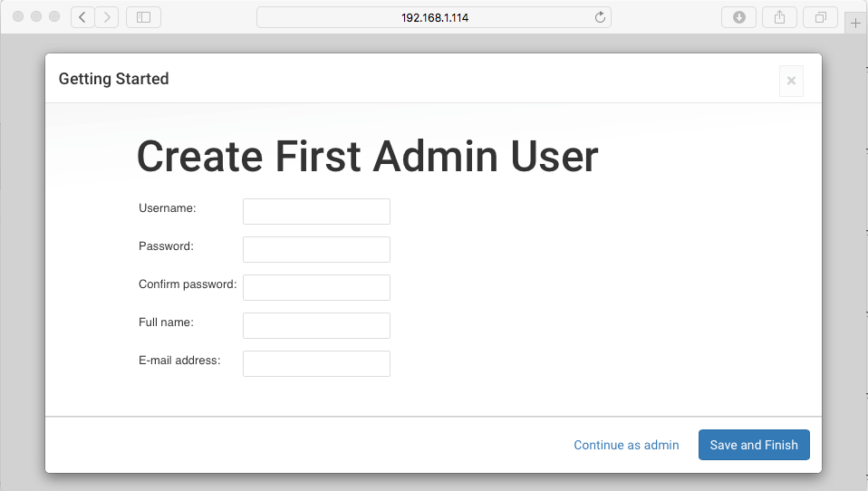Click the Create First Admin User title
The width and height of the screenshot is (868, 491).
[368, 156]
